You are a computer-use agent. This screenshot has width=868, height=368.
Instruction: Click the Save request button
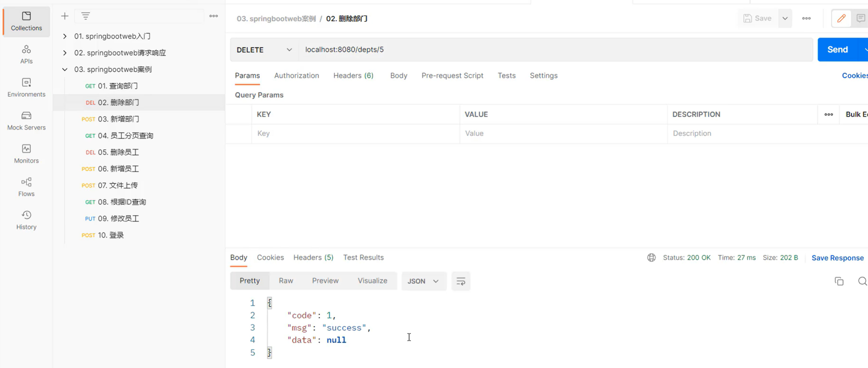(758, 18)
